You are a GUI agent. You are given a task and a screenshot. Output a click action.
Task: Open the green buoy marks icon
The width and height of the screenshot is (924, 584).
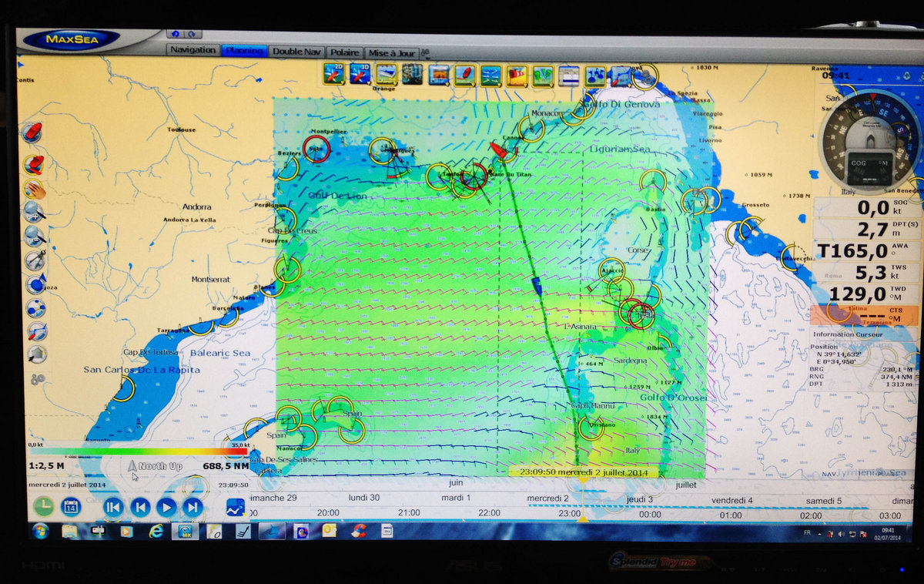[x=543, y=76]
